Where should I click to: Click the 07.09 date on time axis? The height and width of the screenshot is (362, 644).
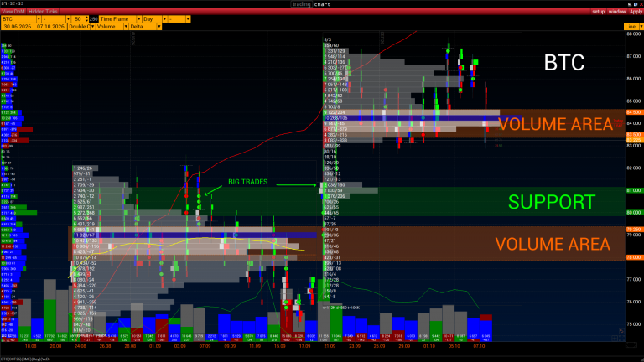(205, 346)
